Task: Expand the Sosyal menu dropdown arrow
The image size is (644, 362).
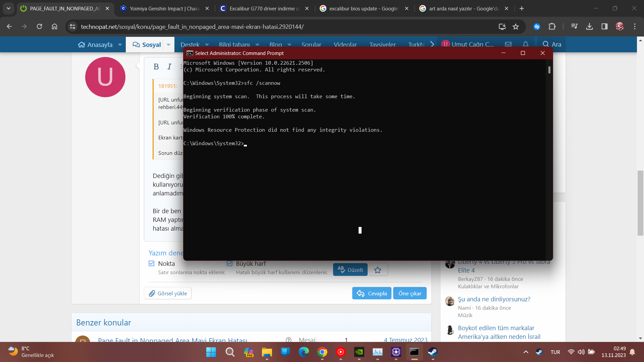Action: tap(168, 45)
